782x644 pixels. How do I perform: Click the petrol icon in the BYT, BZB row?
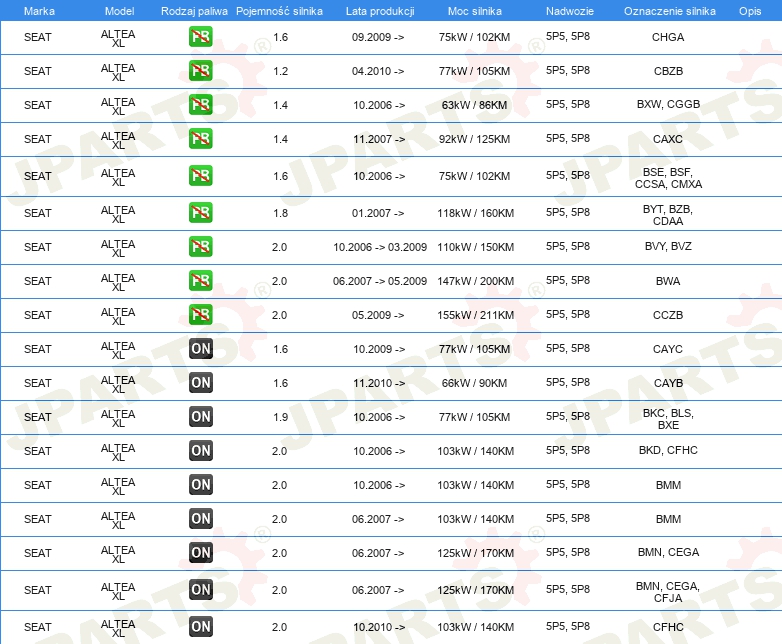pos(200,213)
